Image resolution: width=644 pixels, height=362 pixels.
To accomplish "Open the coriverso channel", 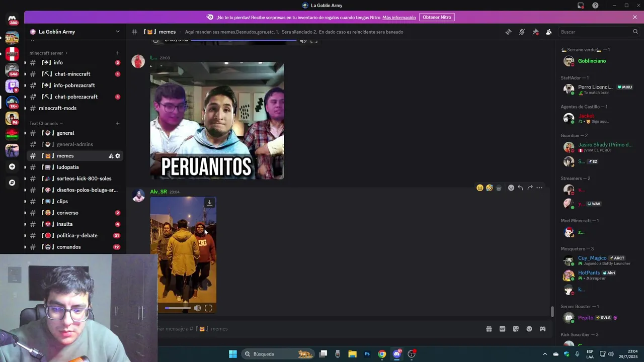I will pyautogui.click(x=74, y=213).
